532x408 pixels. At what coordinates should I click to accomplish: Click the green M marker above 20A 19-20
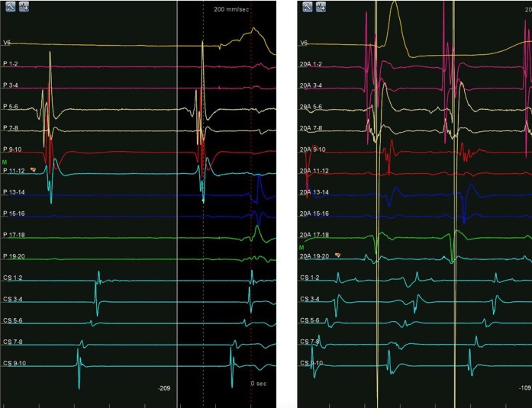pos(301,248)
